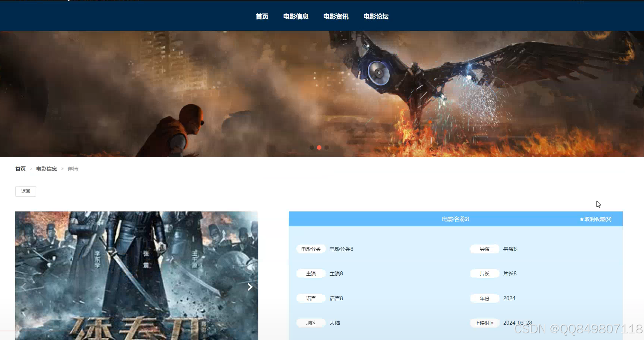
Task: Click the next arrow on movie poster
Action: tap(250, 287)
